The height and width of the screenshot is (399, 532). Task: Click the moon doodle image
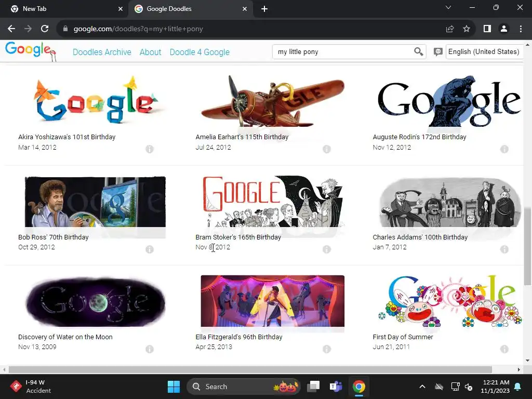click(x=95, y=302)
